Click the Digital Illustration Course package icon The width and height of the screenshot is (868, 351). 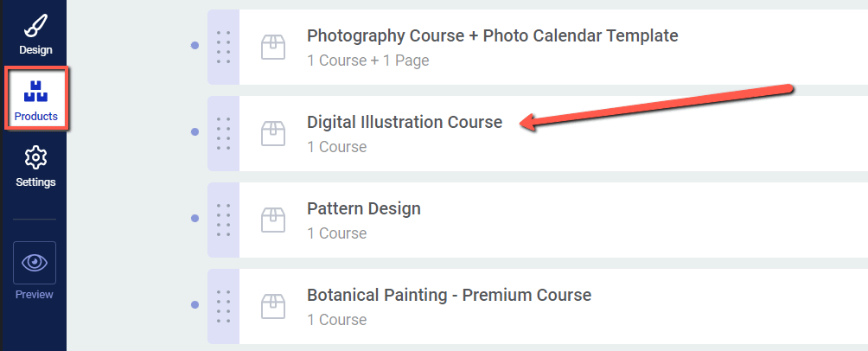273,134
